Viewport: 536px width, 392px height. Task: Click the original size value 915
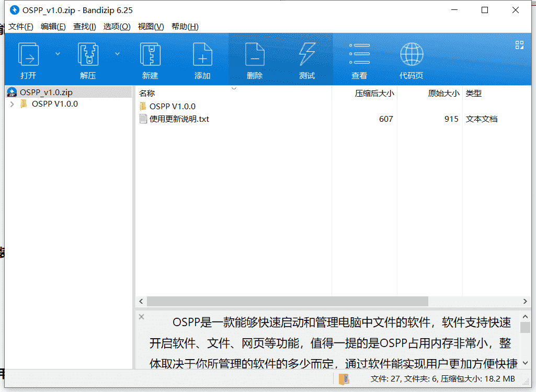pos(451,119)
